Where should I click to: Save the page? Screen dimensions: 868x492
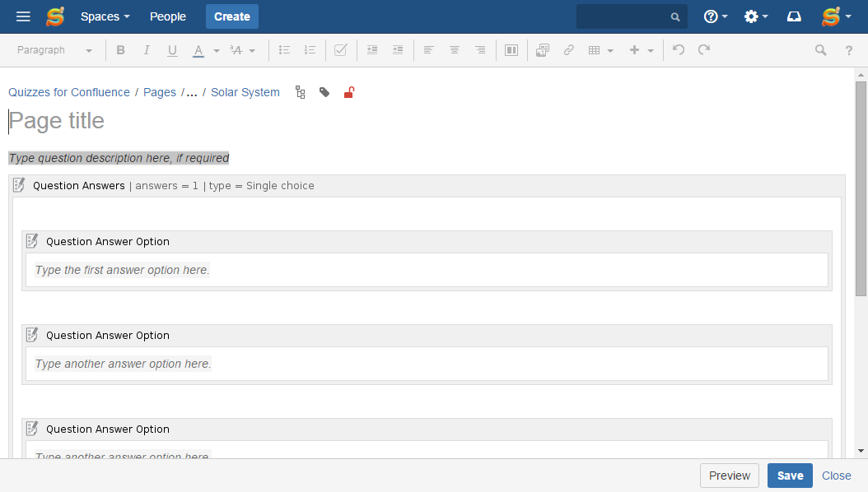[790, 476]
